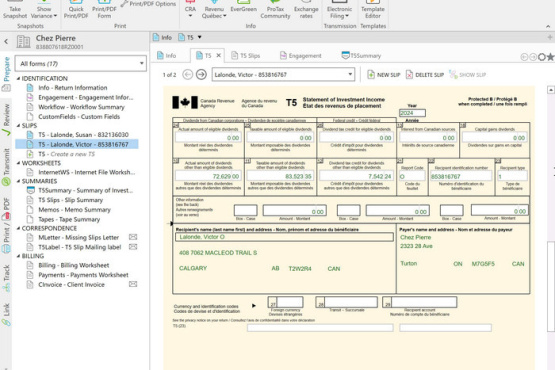Click email icon beside T5Label
This screenshot has height=370, width=555.
(x=133, y=247)
